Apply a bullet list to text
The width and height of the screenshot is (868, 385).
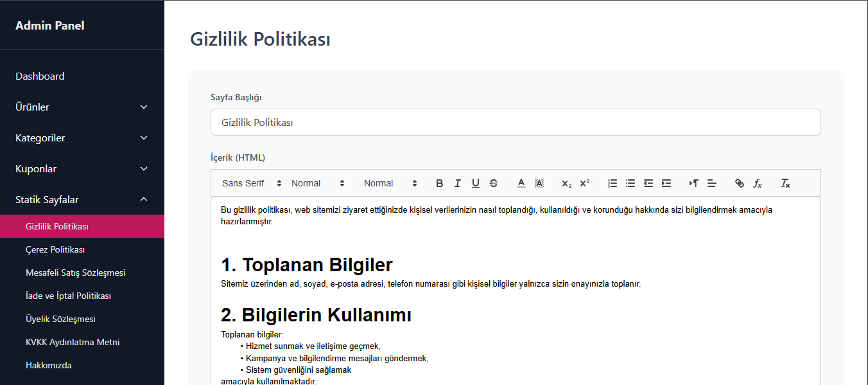click(630, 183)
